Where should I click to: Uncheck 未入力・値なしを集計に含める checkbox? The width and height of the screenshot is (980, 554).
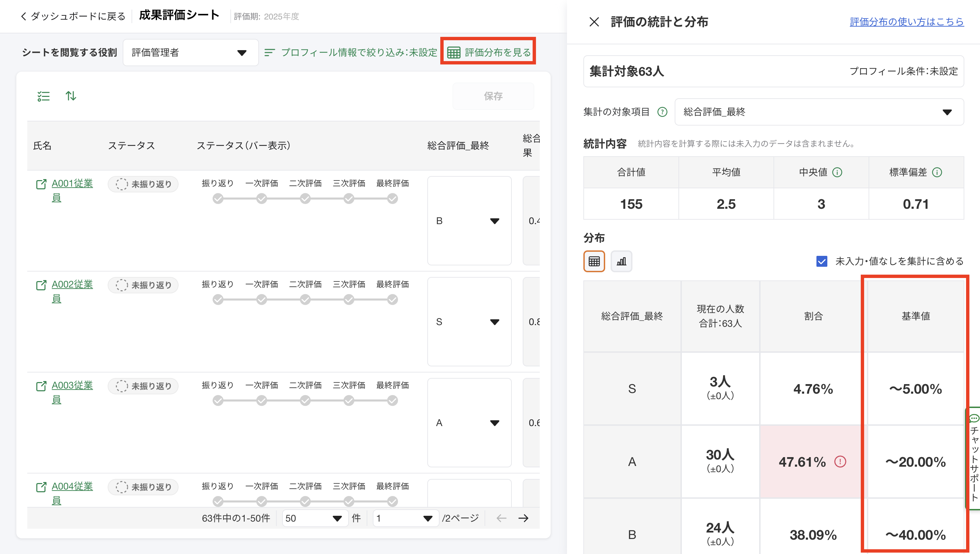[821, 261]
